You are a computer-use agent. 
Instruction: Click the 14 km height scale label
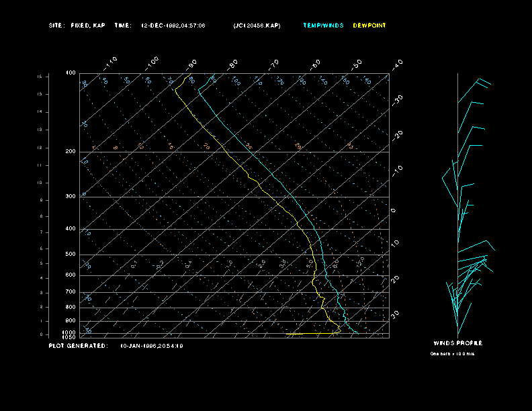click(40, 112)
